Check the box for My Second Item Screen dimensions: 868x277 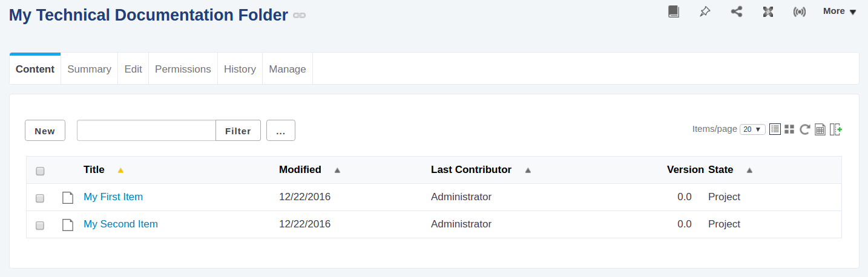[x=40, y=226]
